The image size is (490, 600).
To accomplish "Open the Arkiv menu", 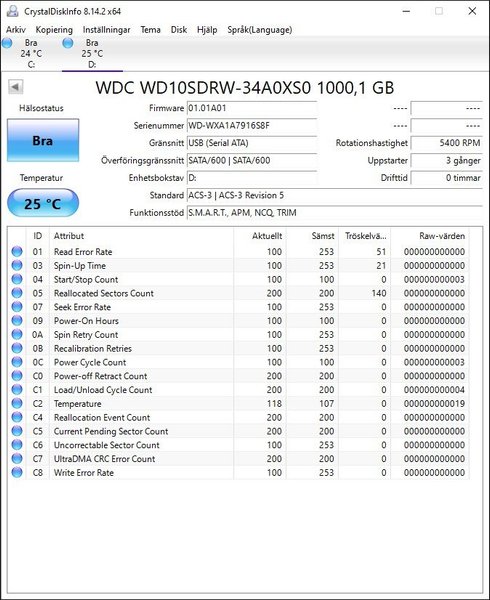I will pyautogui.click(x=16, y=30).
